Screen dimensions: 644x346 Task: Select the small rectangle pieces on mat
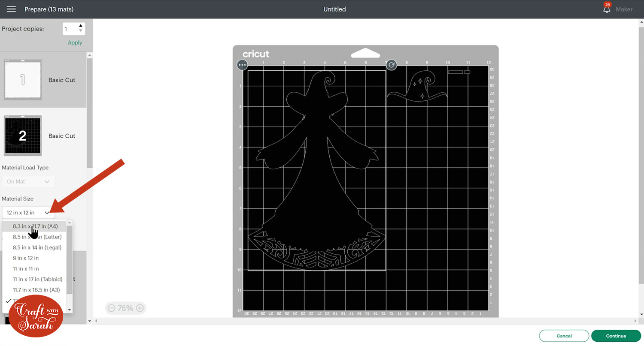pyautogui.click(x=459, y=72)
